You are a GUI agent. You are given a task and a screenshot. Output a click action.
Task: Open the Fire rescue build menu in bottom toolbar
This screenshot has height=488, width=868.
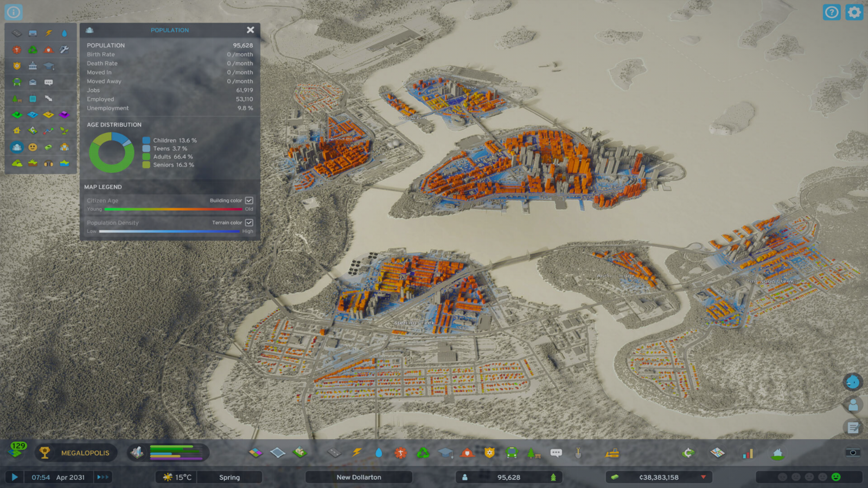pos(467,453)
